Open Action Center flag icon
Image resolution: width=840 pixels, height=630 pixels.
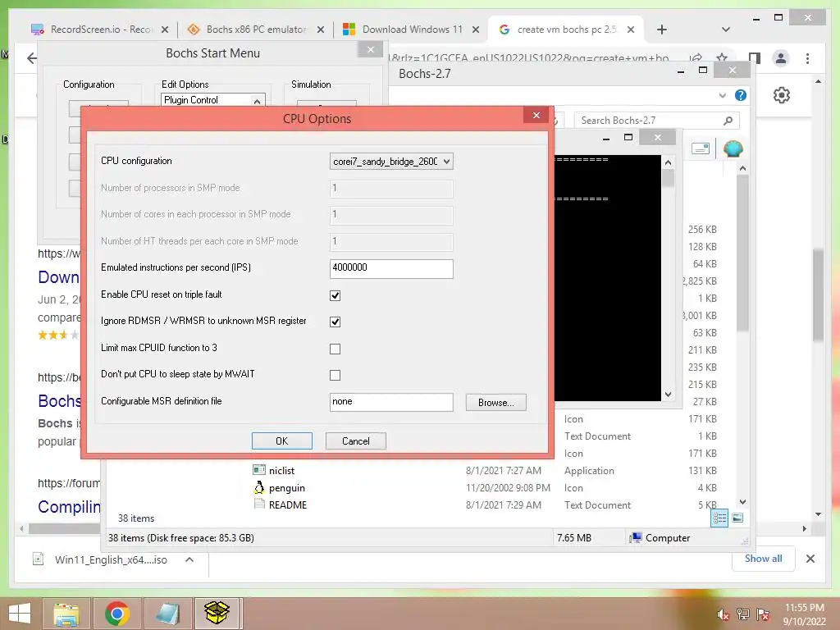click(x=763, y=614)
